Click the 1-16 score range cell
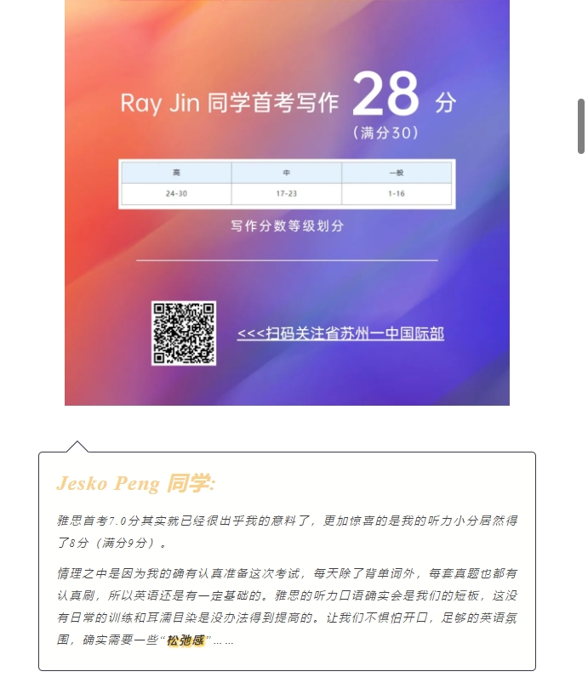Image resolution: width=588 pixels, height=700 pixels. click(397, 194)
